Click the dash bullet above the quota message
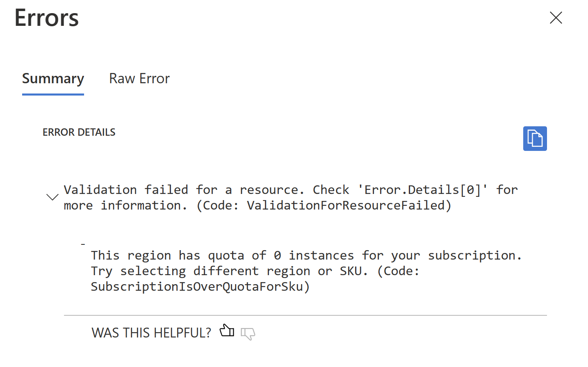This screenshot has width=588, height=367. click(83, 244)
